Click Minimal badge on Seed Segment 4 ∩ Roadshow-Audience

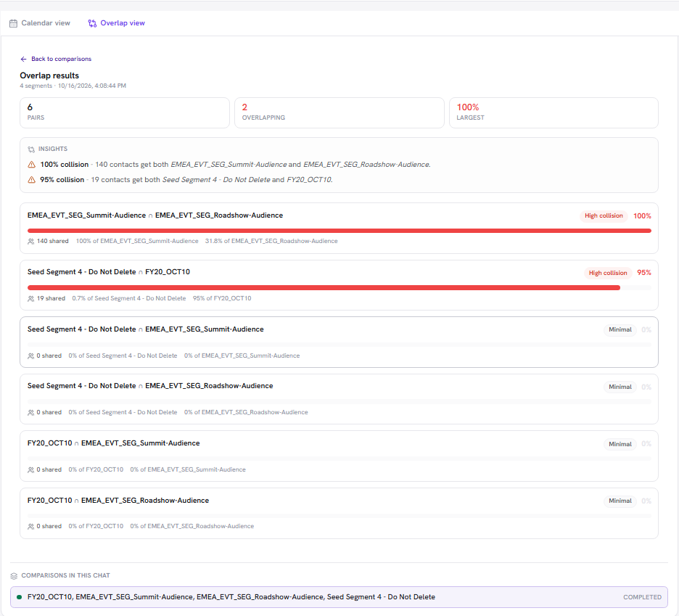point(620,387)
